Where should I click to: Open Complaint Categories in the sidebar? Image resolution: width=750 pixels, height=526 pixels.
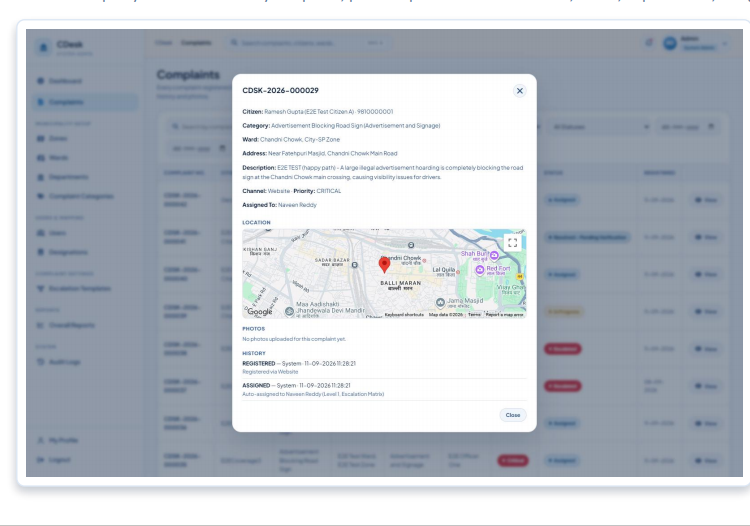click(86, 196)
